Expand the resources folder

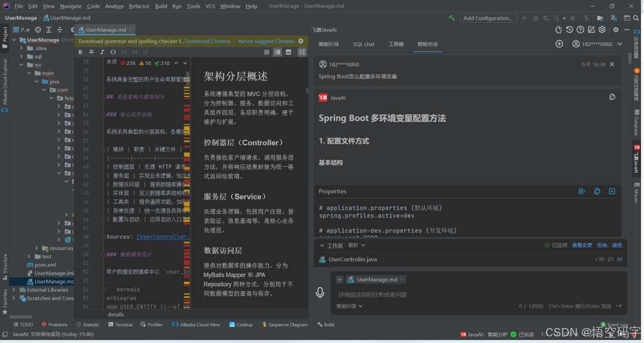click(x=36, y=248)
